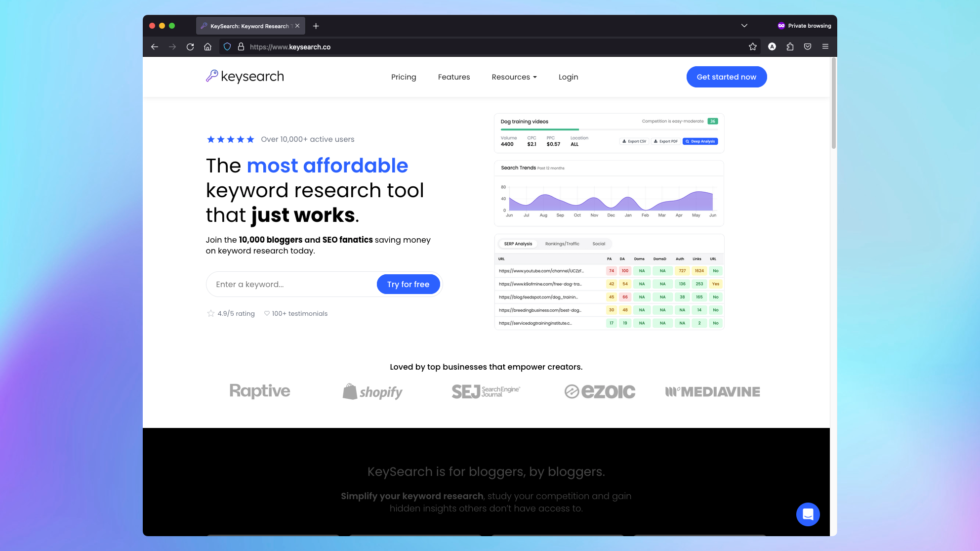Viewport: 980px width, 551px height.
Task: Open the Firefox hamburger menu
Action: coord(825,47)
